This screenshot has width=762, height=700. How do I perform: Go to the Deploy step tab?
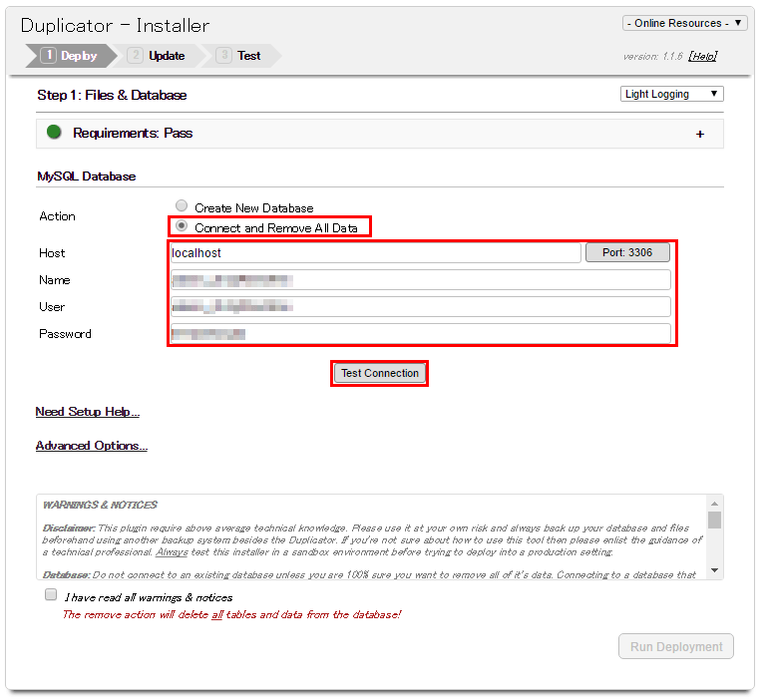pos(71,56)
